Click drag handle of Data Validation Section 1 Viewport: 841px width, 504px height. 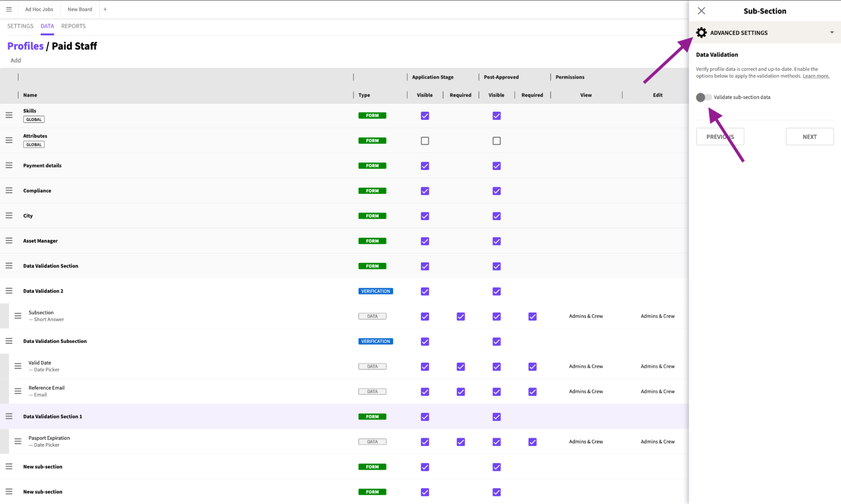click(x=9, y=416)
